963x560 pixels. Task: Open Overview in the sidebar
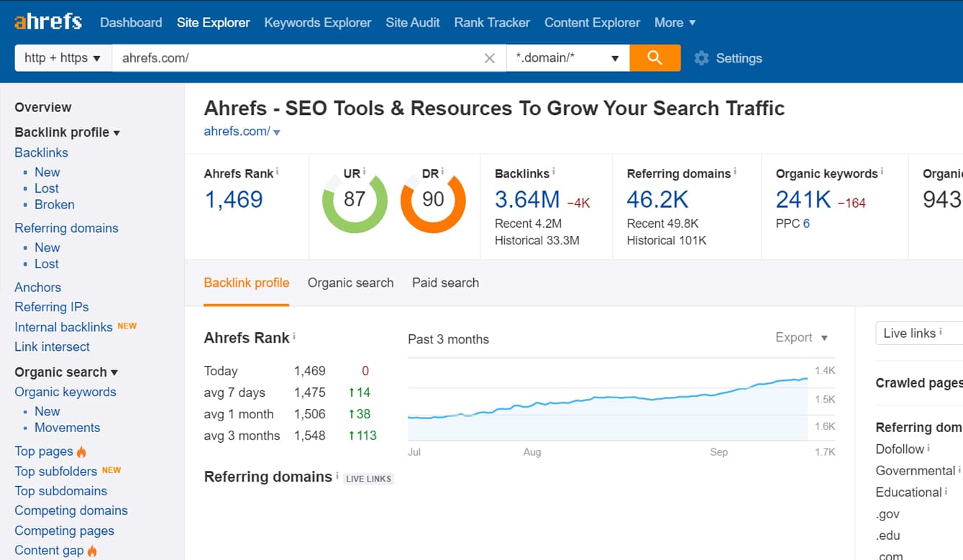pyautogui.click(x=43, y=107)
